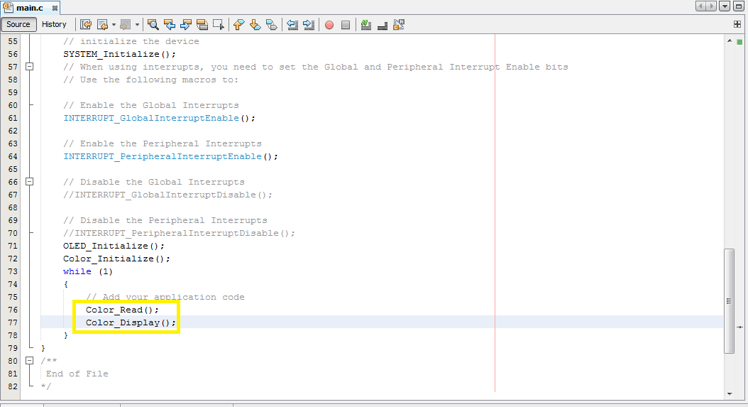Toggle rectangular selection mode
The image size is (748, 407).
218,24
